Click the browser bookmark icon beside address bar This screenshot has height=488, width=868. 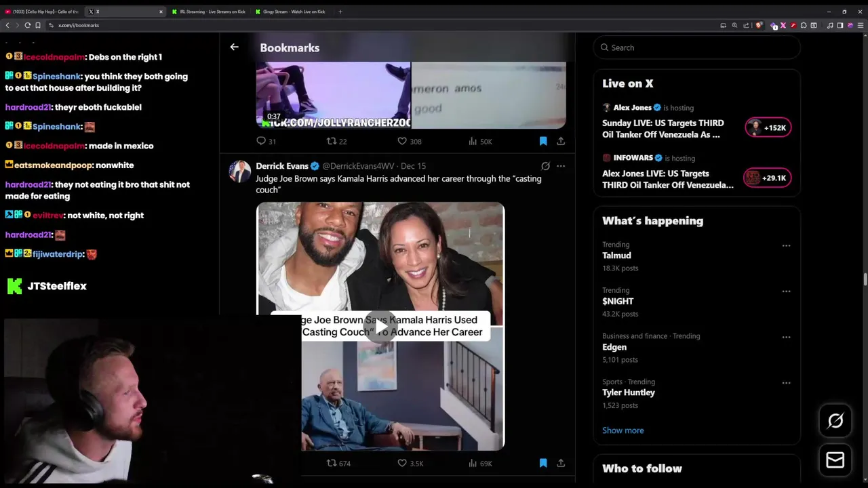point(38,25)
